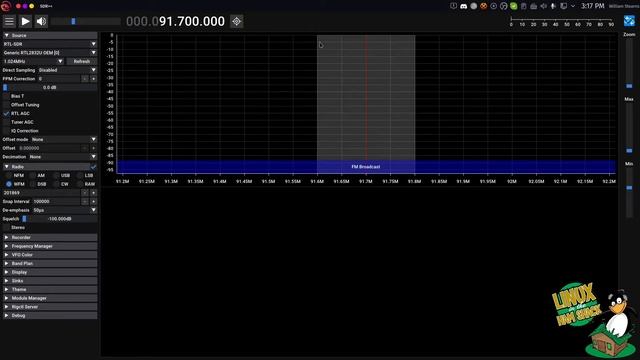Open the Direct Sampling dropdown
Viewport: 640px width, 360px height.
[67, 70]
